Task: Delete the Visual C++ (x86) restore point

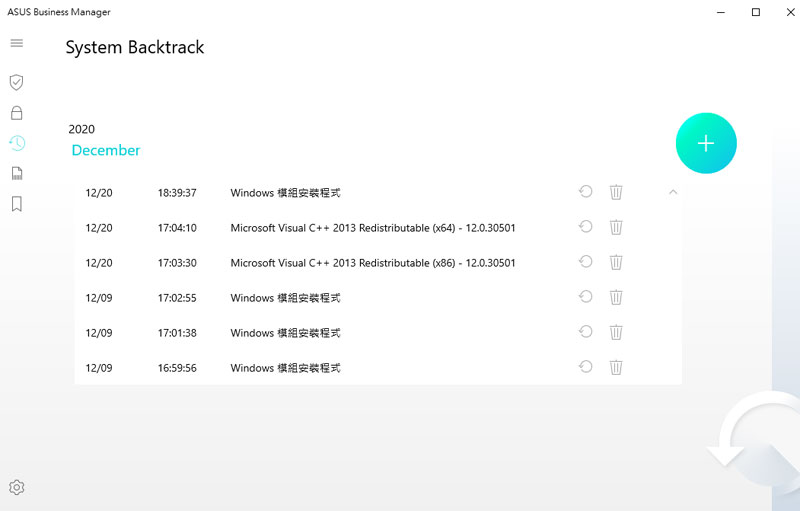Action: pos(616,262)
